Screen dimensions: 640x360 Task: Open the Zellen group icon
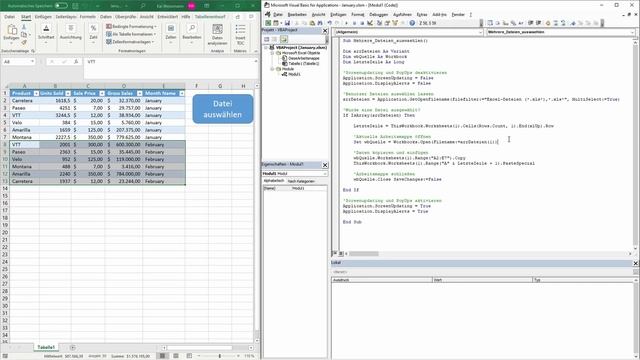[171, 29]
